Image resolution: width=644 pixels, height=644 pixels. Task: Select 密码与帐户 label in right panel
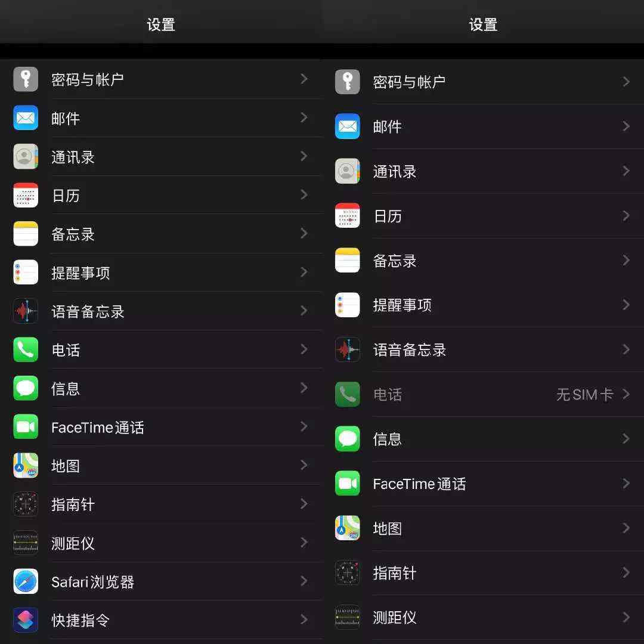pos(409,82)
